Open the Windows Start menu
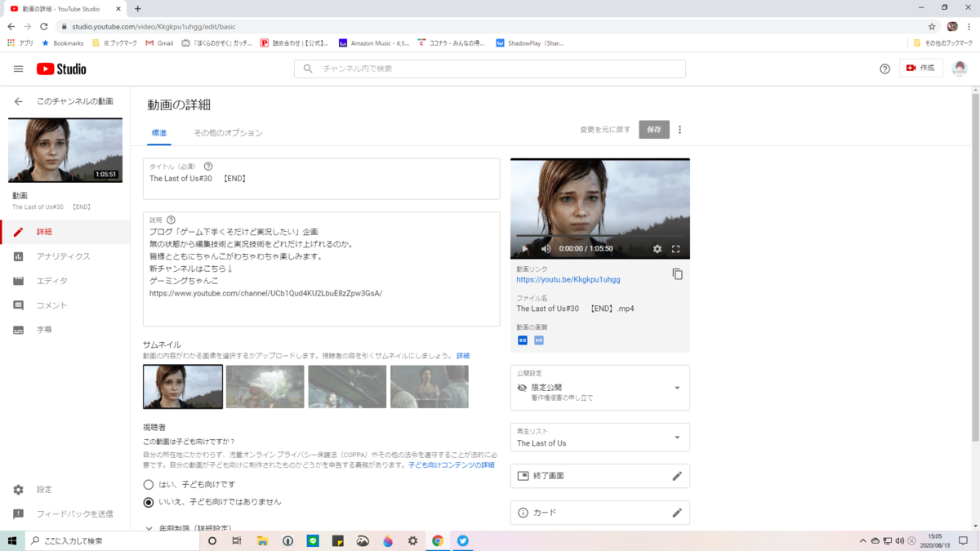 click(x=12, y=540)
